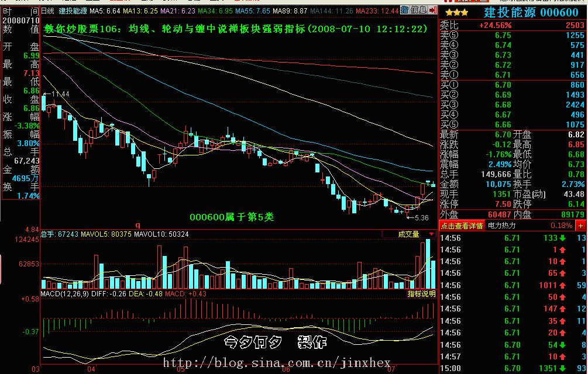Click the red plus icon beside 电力热力
Image resolution: width=588 pixels, height=374 pixels.
tap(580, 226)
